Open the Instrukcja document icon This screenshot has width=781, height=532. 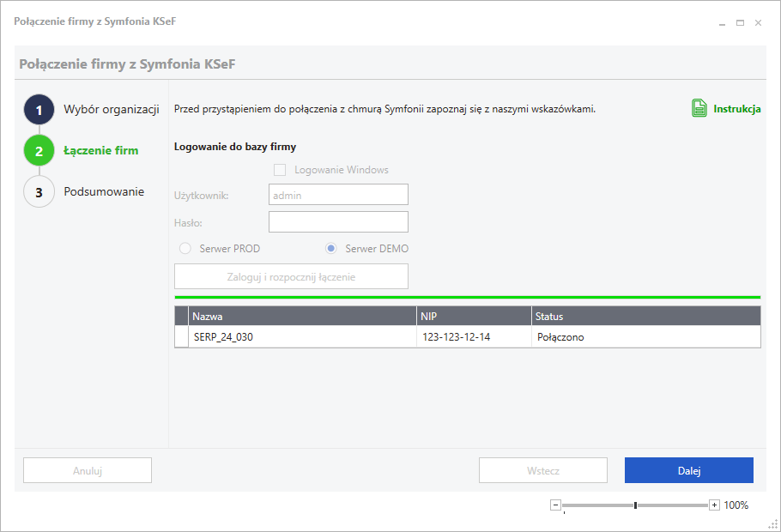[699, 108]
